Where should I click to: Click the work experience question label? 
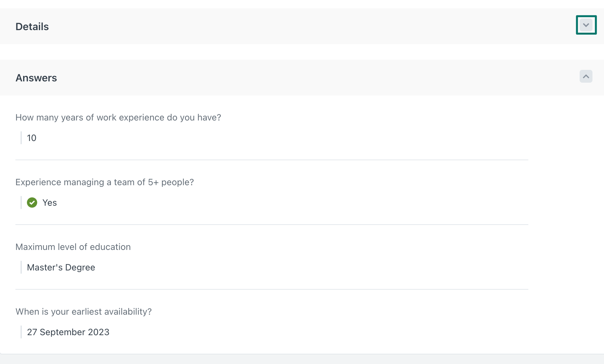(118, 117)
